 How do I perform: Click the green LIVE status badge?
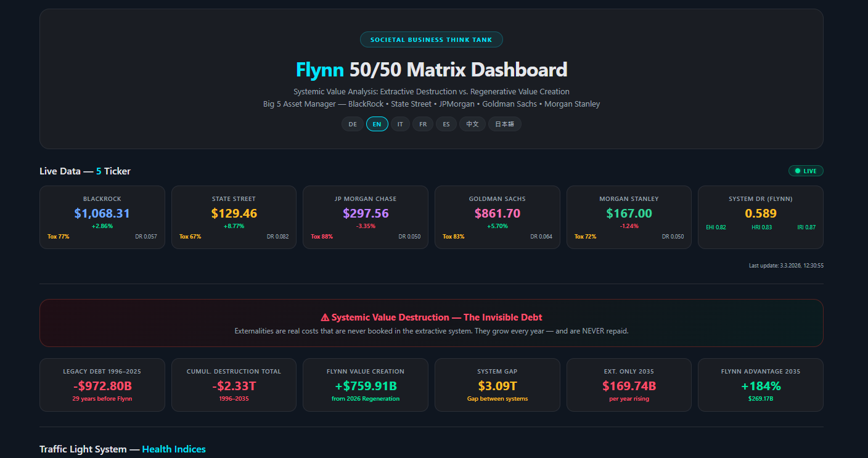coord(806,171)
